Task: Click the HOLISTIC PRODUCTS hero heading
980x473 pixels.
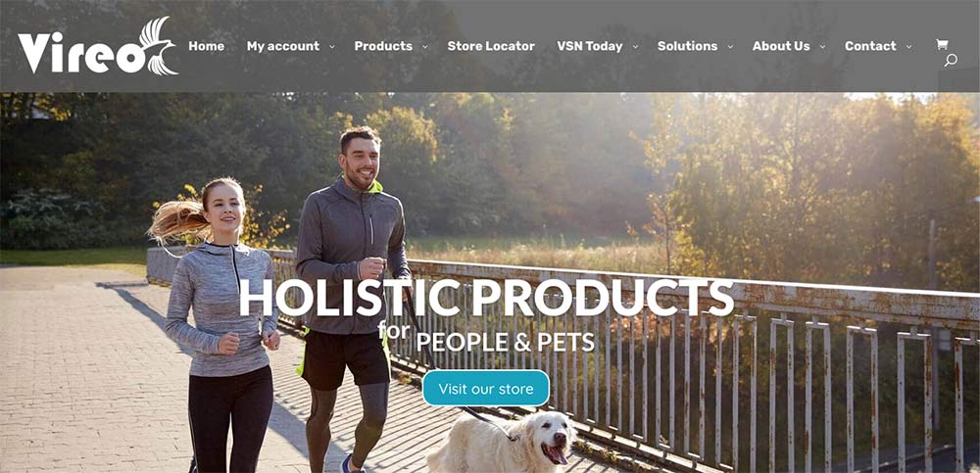Action: click(486, 298)
